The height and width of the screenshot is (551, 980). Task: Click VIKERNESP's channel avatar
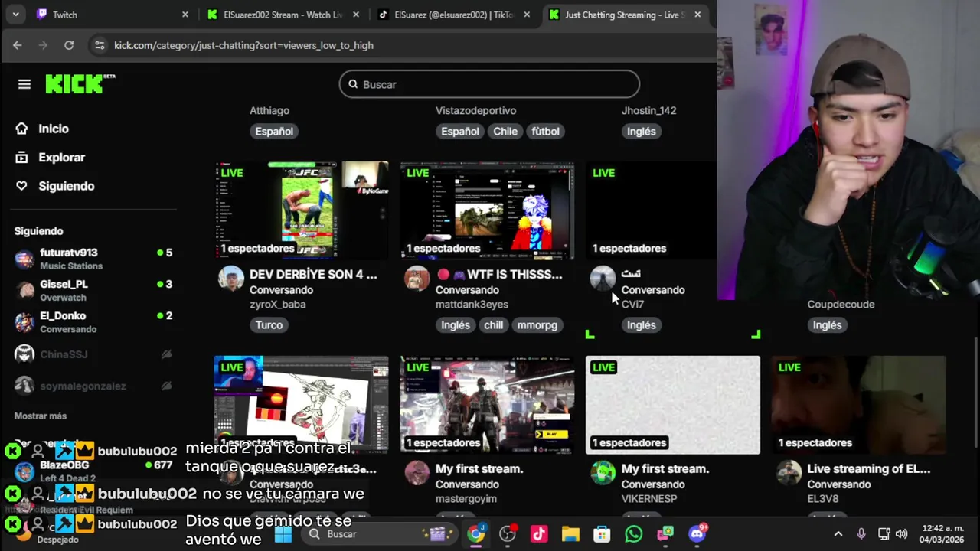603,473
